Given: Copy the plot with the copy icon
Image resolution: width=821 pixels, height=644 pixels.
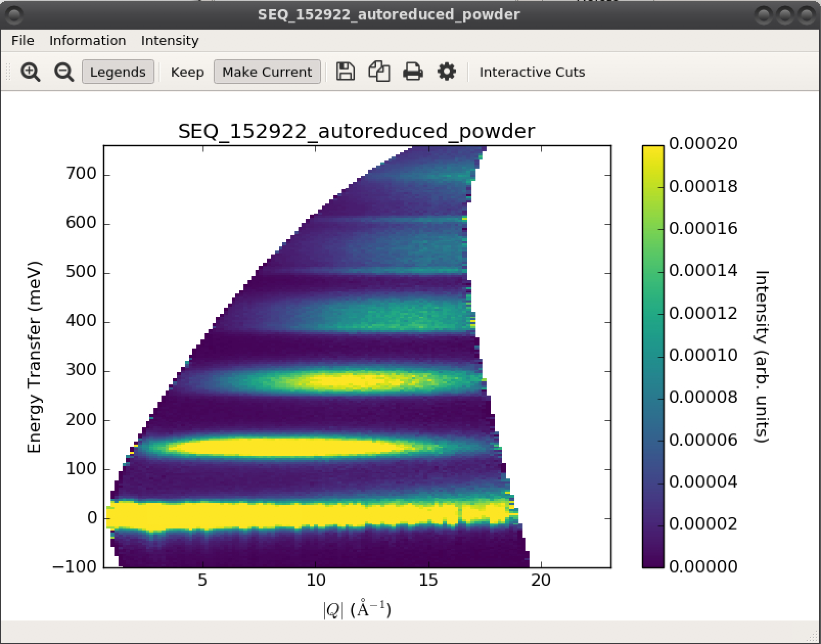Looking at the screenshot, I should click(379, 72).
